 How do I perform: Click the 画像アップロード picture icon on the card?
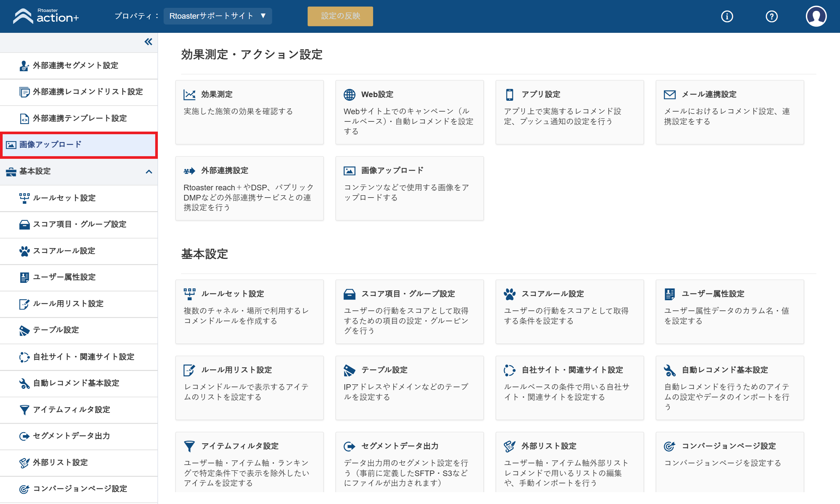pos(349,171)
